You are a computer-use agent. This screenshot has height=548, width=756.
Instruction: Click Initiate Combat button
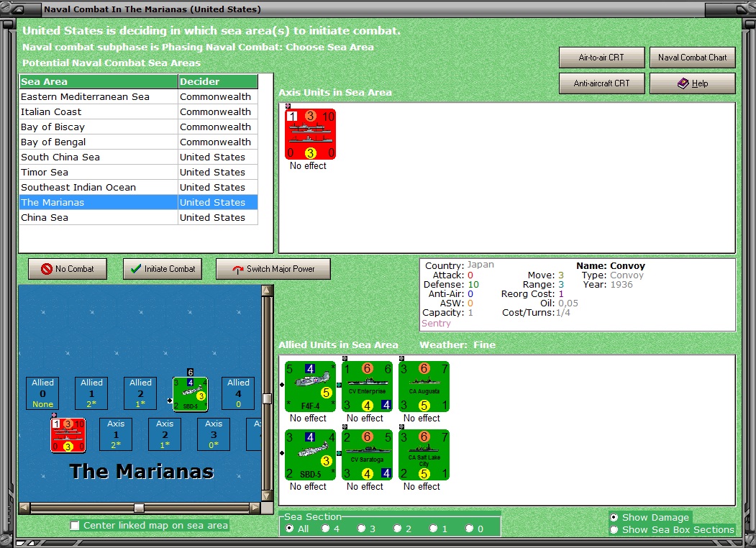point(163,269)
